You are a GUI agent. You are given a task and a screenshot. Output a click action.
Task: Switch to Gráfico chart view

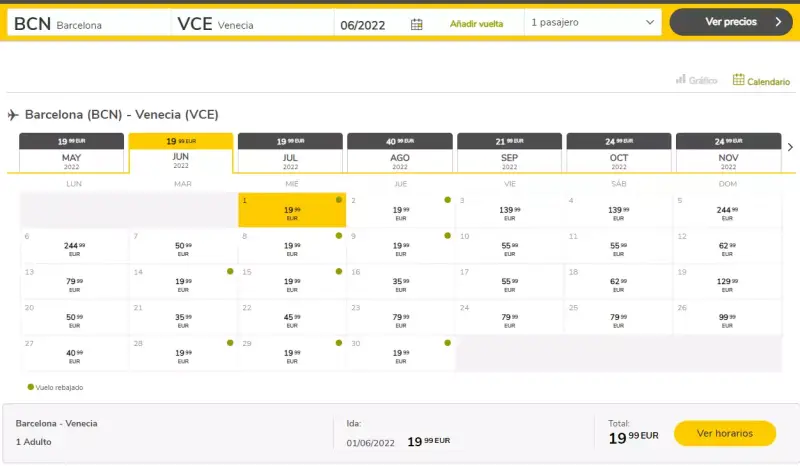[x=696, y=80]
